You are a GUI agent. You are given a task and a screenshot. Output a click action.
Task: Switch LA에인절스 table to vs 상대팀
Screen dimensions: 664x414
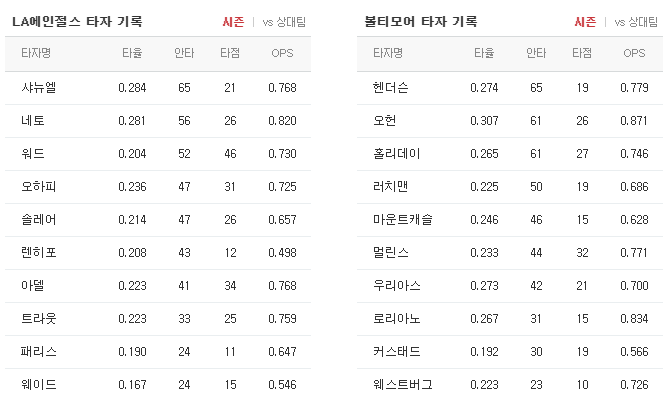click(284, 22)
